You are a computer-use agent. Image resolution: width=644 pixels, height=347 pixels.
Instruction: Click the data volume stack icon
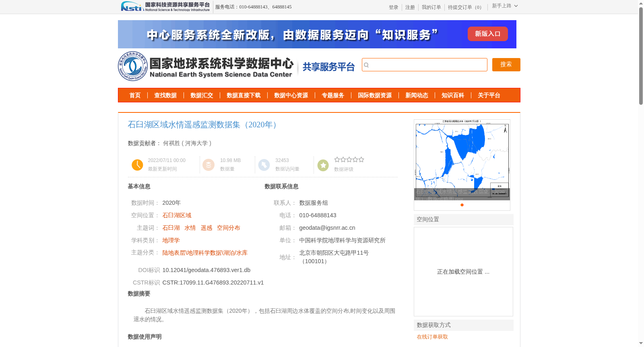(x=208, y=165)
